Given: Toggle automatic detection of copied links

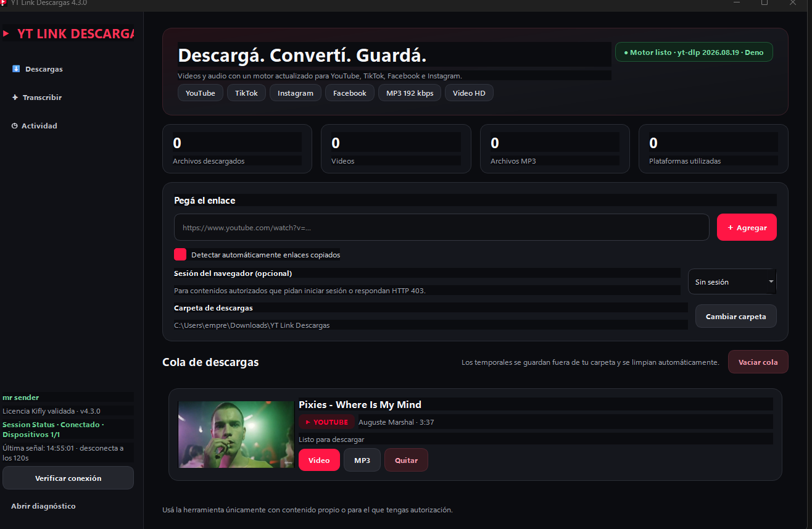Looking at the screenshot, I should pos(180,254).
